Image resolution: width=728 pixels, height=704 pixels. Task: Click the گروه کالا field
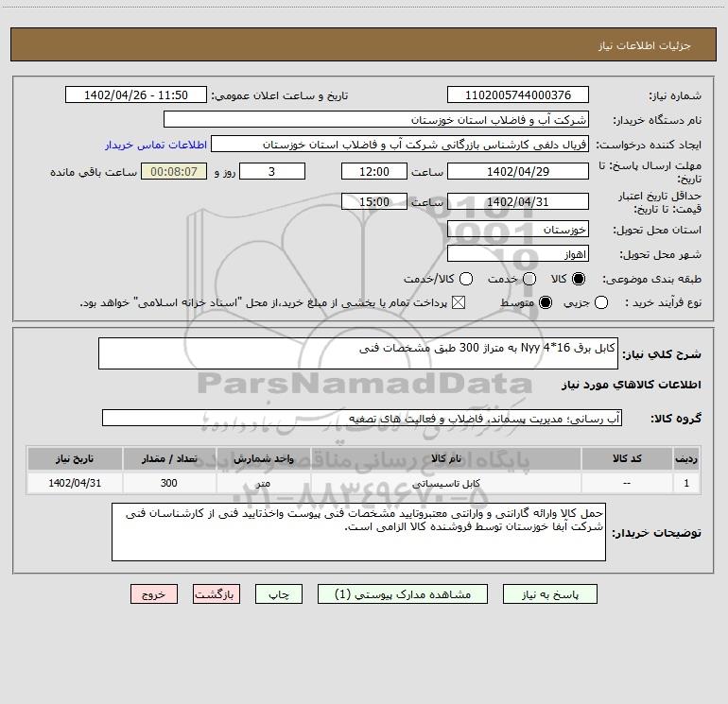point(362,418)
